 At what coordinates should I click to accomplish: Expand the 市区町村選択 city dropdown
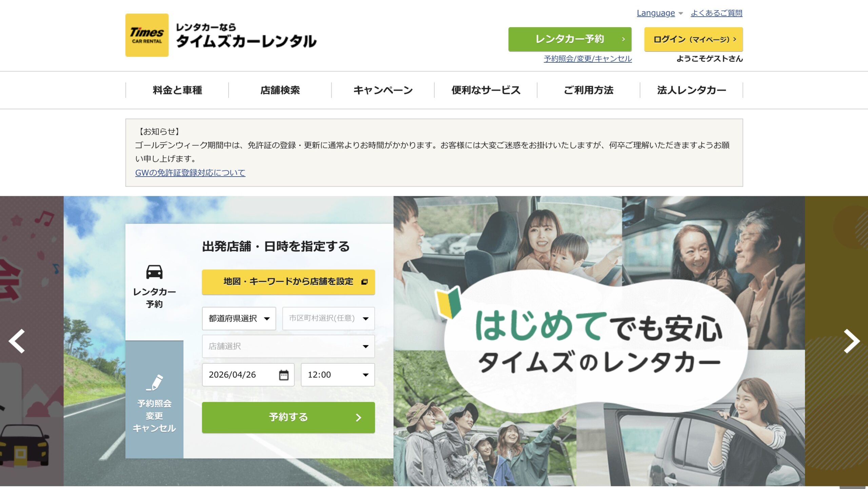(x=328, y=318)
